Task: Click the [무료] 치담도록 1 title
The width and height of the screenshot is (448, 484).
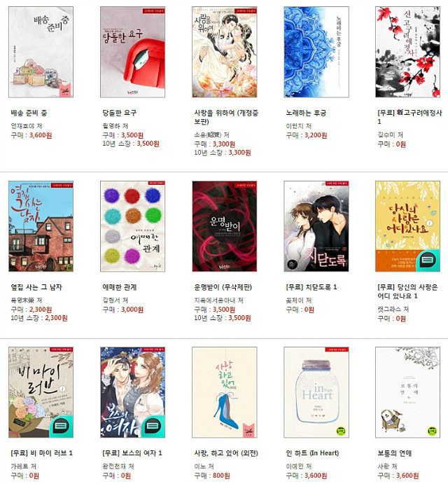Action: pos(311,287)
